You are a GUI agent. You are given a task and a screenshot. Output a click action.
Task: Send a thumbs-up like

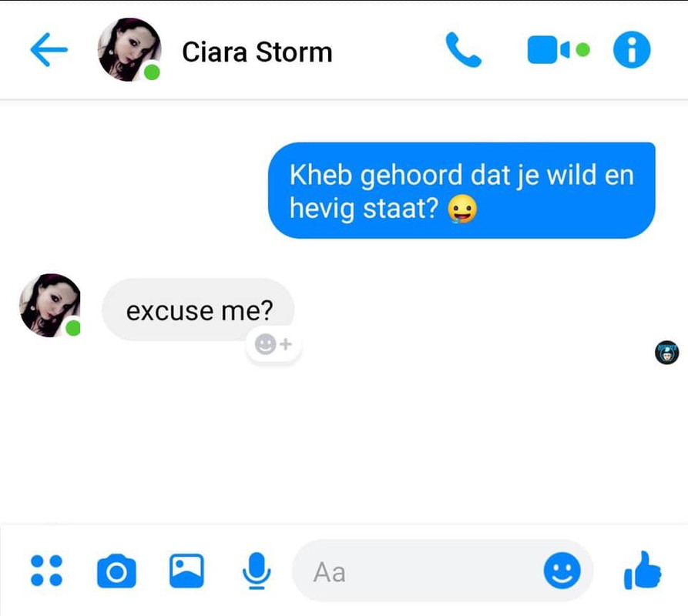point(643,570)
